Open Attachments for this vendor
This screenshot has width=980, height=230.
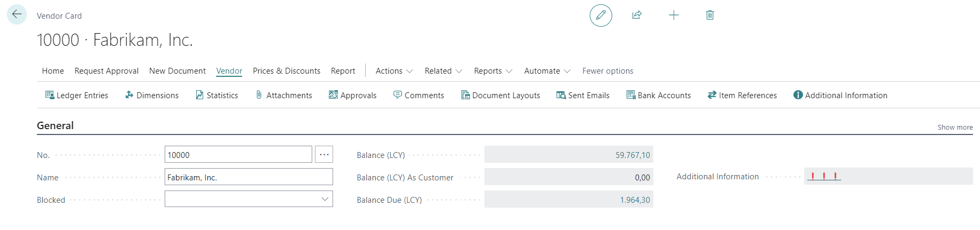pos(283,95)
